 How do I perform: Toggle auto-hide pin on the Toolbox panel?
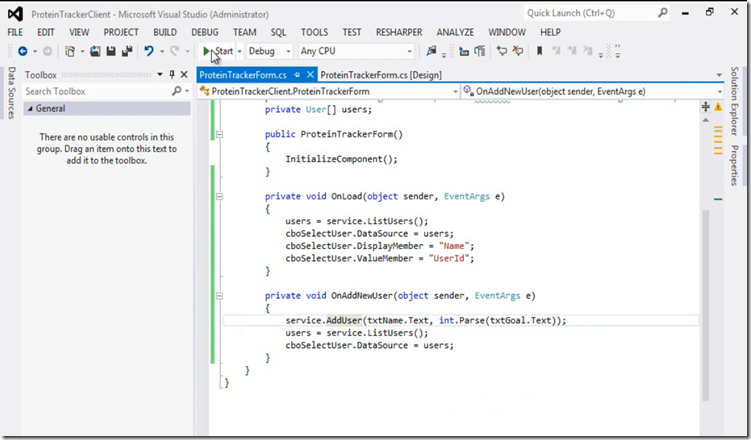coord(172,75)
